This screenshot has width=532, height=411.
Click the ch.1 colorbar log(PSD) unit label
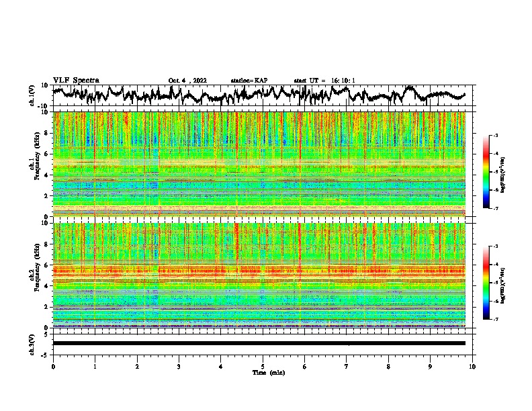(503, 175)
